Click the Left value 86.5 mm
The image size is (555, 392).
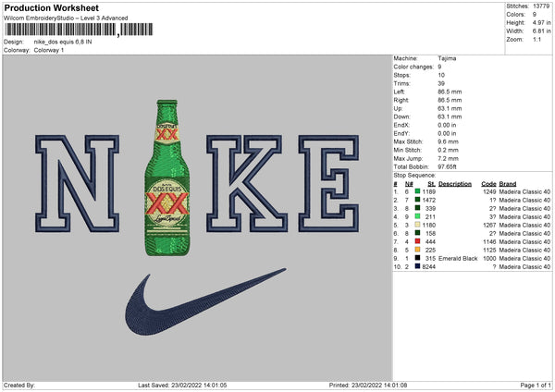pyautogui.click(x=450, y=92)
